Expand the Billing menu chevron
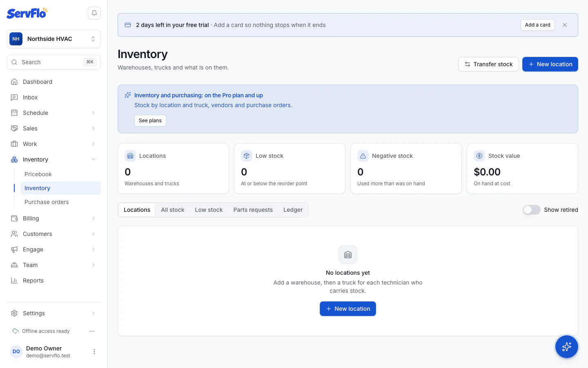Screen dimensions: 588x368 (x=94, y=218)
